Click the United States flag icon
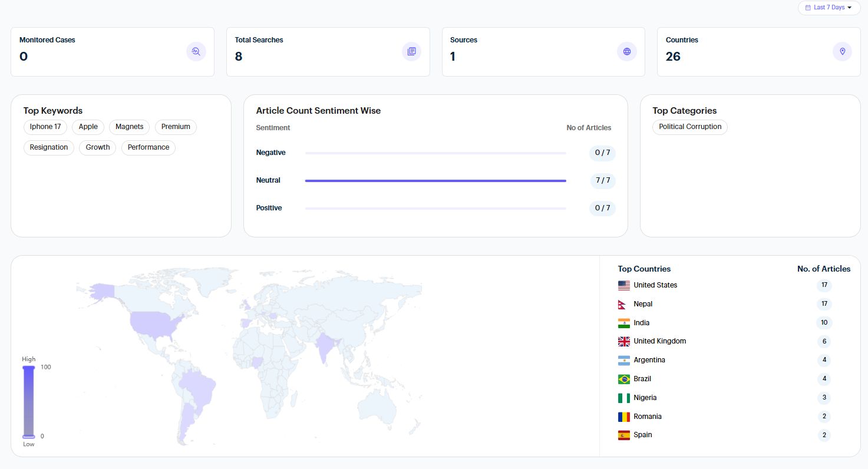 coord(624,285)
